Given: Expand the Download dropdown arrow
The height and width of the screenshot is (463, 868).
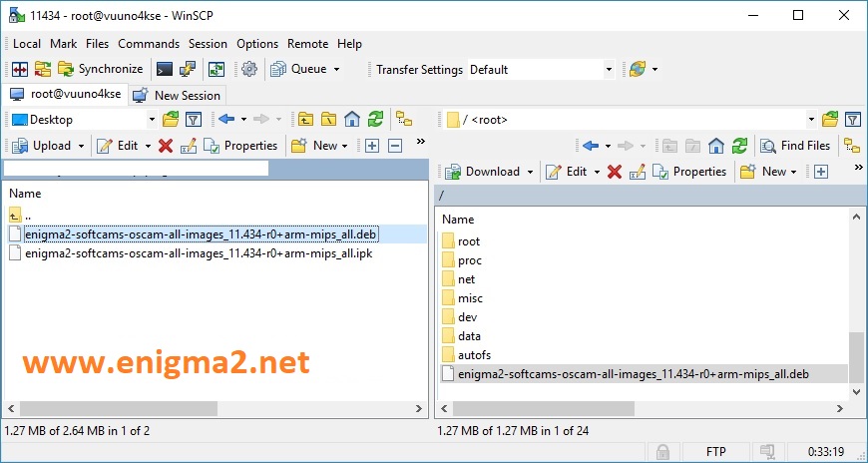Looking at the screenshot, I should (530, 173).
